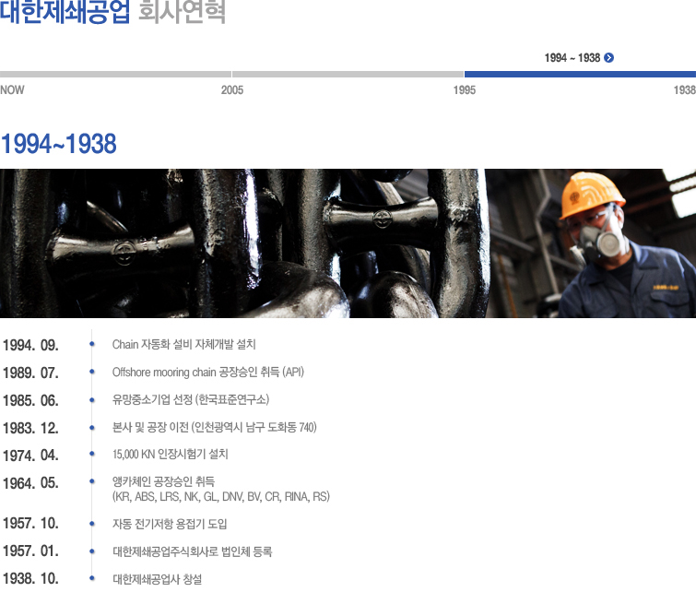
Task: Click the 1995 timeline label
Action: (x=465, y=90)
